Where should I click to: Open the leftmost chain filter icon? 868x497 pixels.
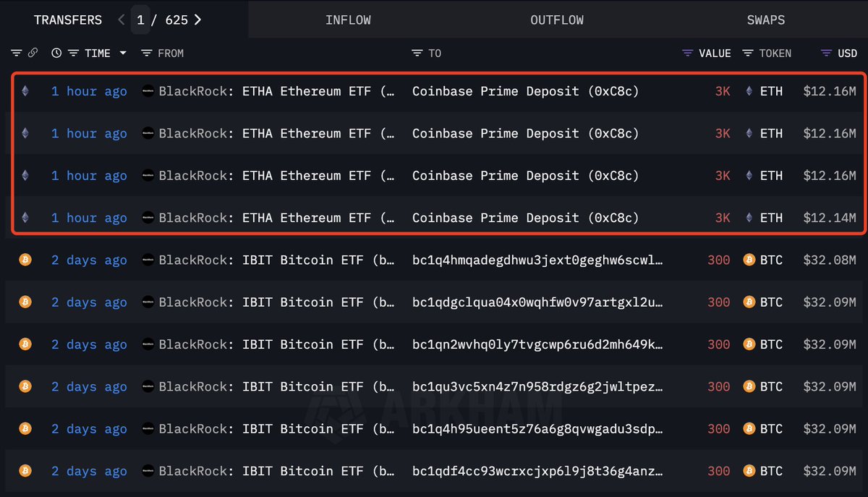click(16, 53)
